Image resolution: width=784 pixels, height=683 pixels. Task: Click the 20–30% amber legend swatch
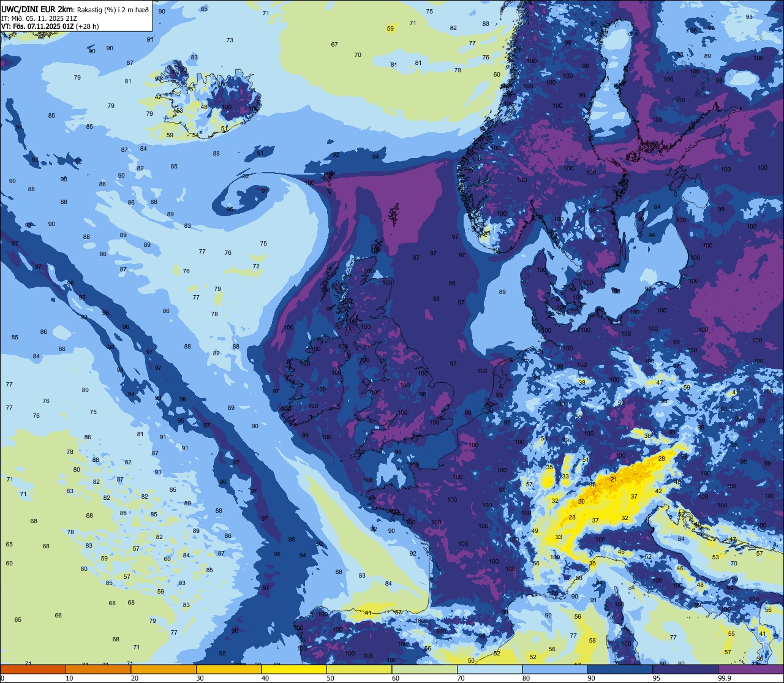click(x=164, y=669)
